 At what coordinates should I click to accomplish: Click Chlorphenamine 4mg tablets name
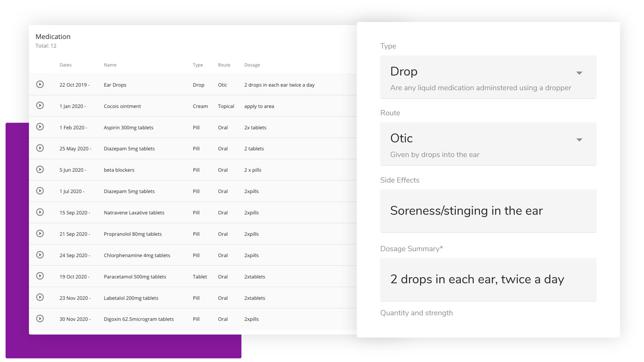[137, 255]
